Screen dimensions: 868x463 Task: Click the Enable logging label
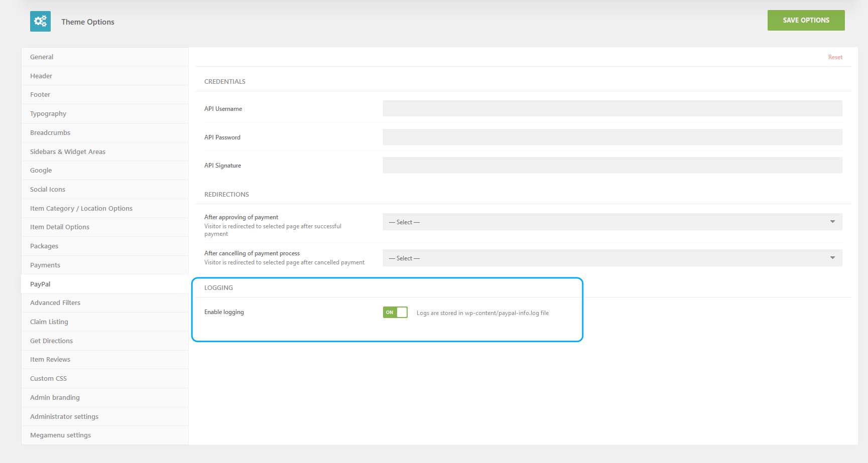(224, 312)
